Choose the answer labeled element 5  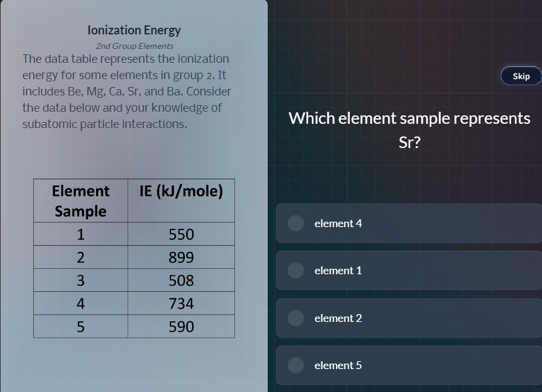coord(408,365)
